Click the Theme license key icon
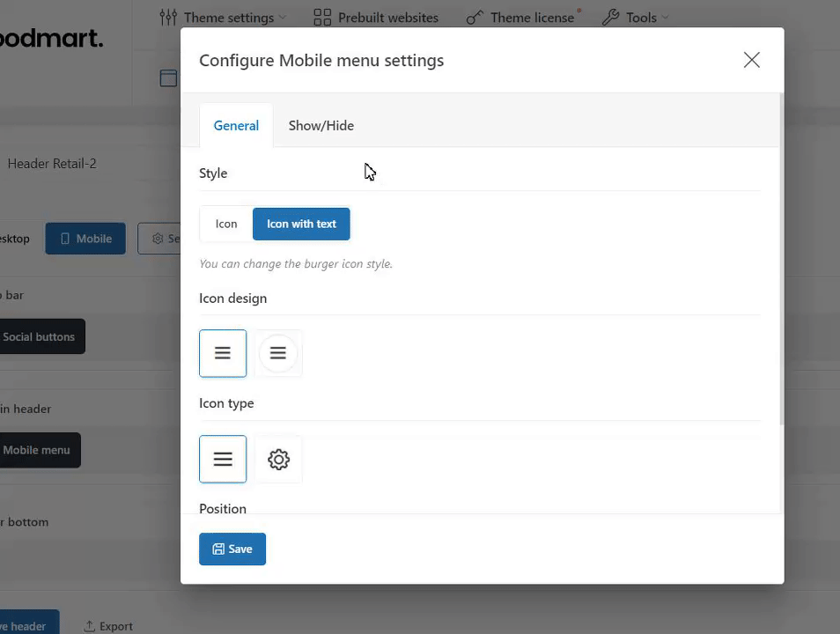This screenshot has width=840, height=634. [475, 18]
